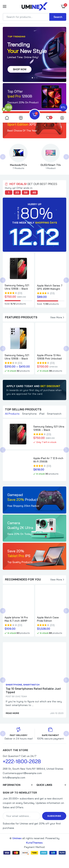Image resolution: width=69 pixels, height=868 pixels.
Task: Open the wishlist heart icon
Action: (48, 118)
